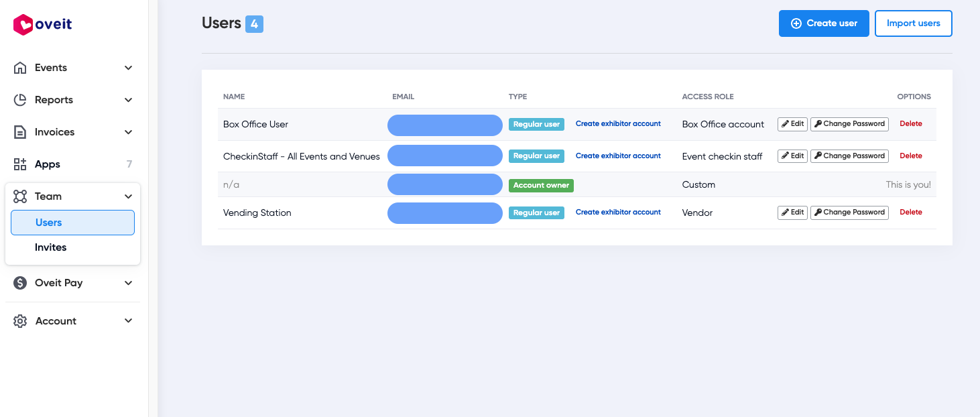Click the Team nodes icon
The width and height of the screenshot is (980, 417).
(x=20, y=196)
